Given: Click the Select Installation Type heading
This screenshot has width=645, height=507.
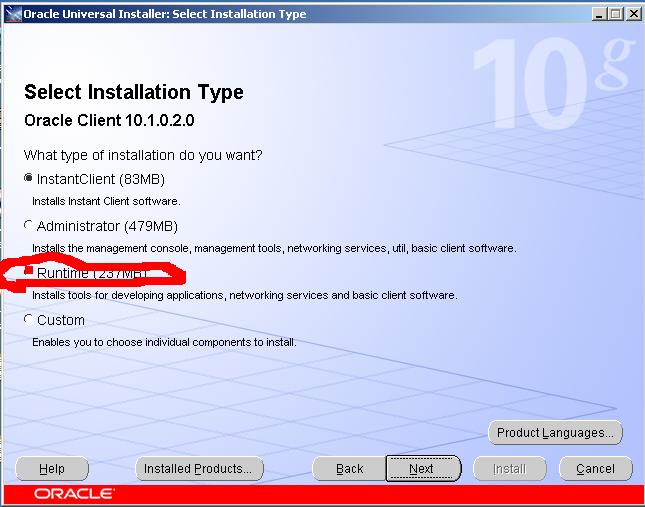Looking at the screenshot, I should tap(133, 93).
